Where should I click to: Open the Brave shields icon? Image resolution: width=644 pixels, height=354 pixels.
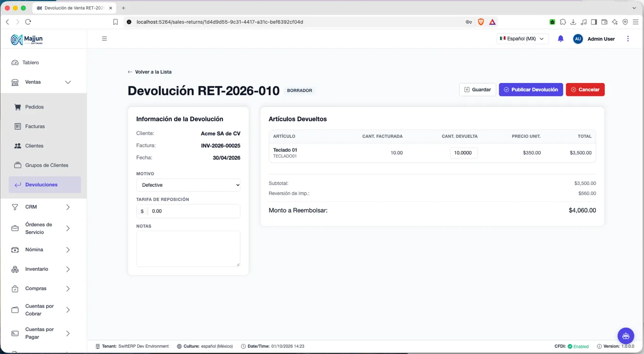point(481,22)
